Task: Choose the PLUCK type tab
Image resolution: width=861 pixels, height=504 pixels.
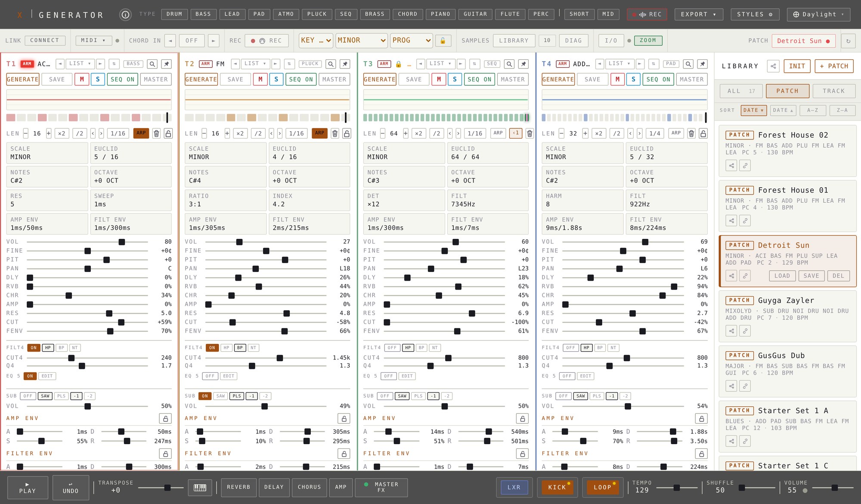Action: click(317, 14)
